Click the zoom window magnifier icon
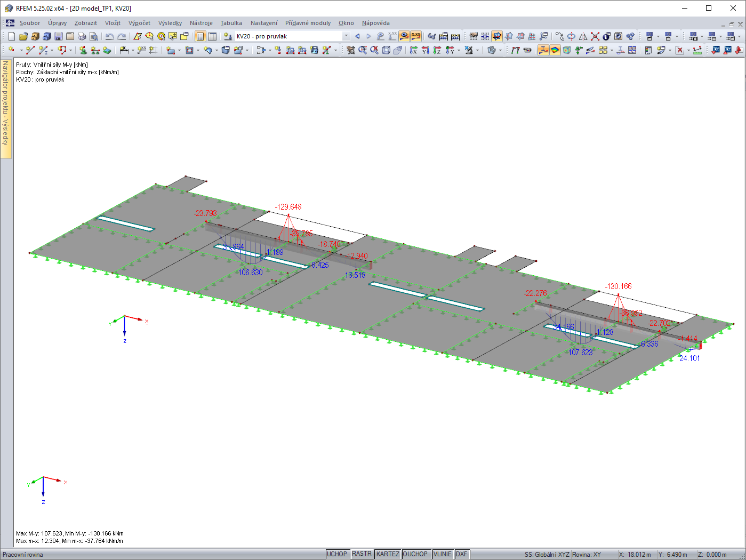 pyautogui.click(x=363, y=50)
